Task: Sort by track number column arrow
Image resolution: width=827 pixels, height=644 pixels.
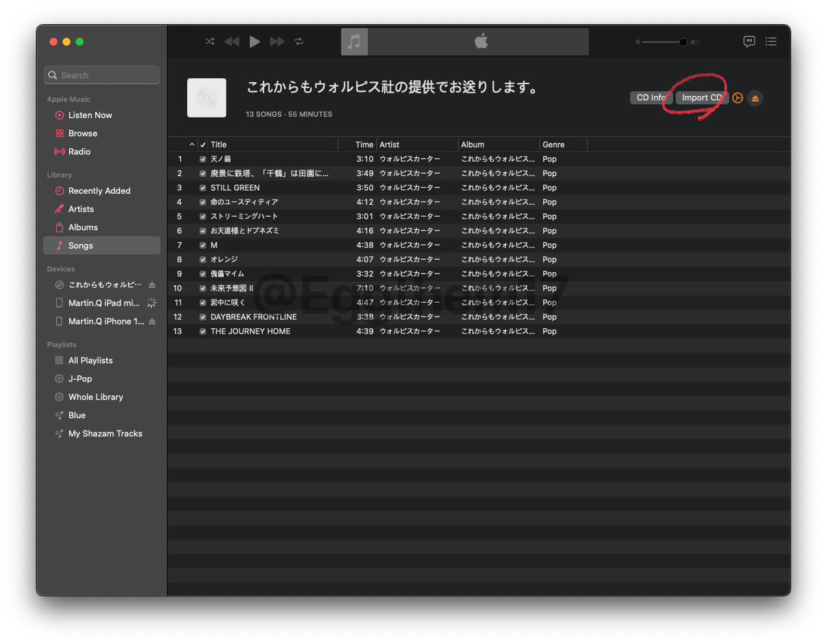Action: [x=192, y=144]
